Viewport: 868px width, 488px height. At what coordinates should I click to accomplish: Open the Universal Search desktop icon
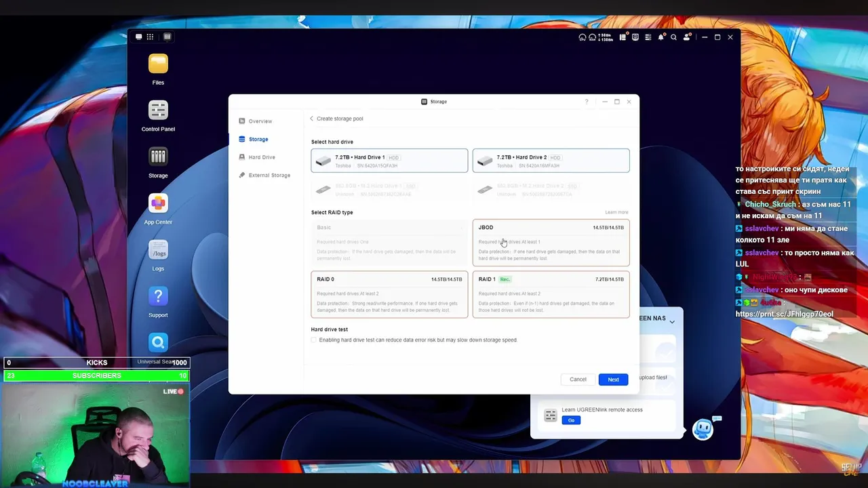click(158, 342)
